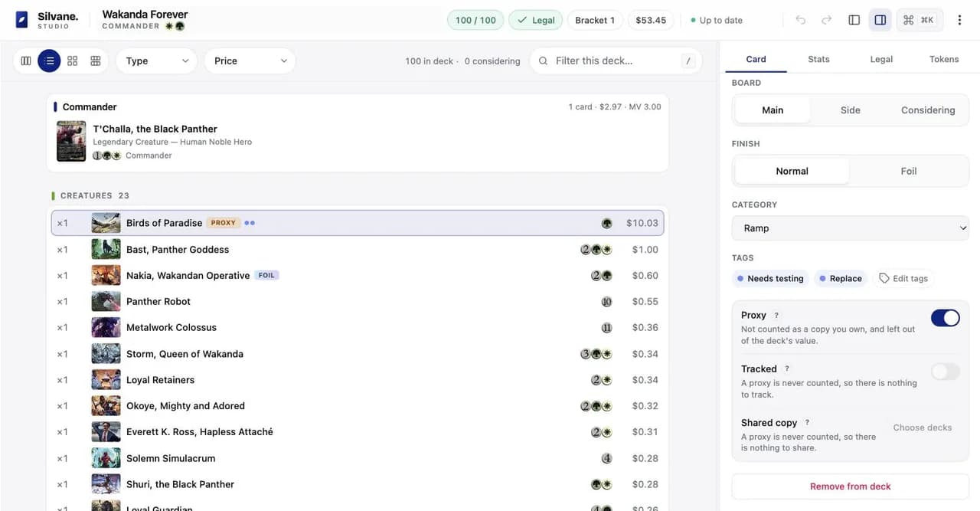Open the Silvane Studio home logo

pyautogui.click(x=47, y=20)
